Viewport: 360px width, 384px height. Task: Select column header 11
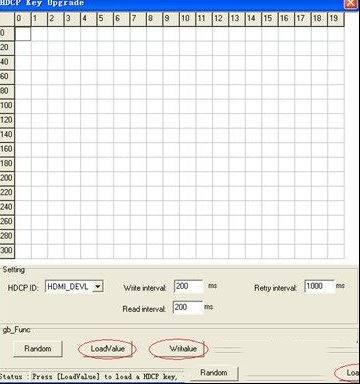coord(204,19)
